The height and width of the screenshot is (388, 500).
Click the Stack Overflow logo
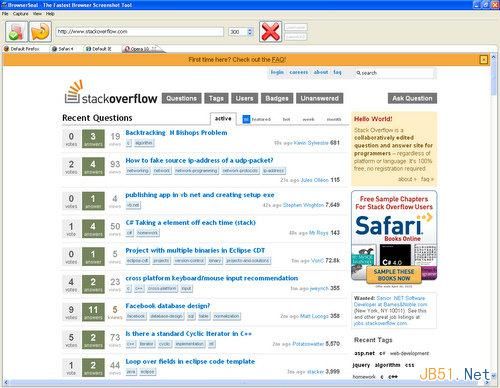click(110, 92)
